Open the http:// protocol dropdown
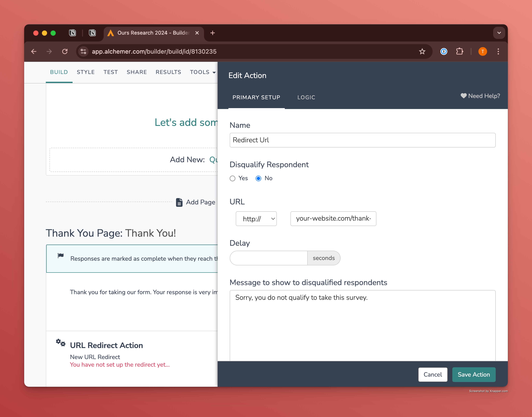 click(x=256, y=219)
